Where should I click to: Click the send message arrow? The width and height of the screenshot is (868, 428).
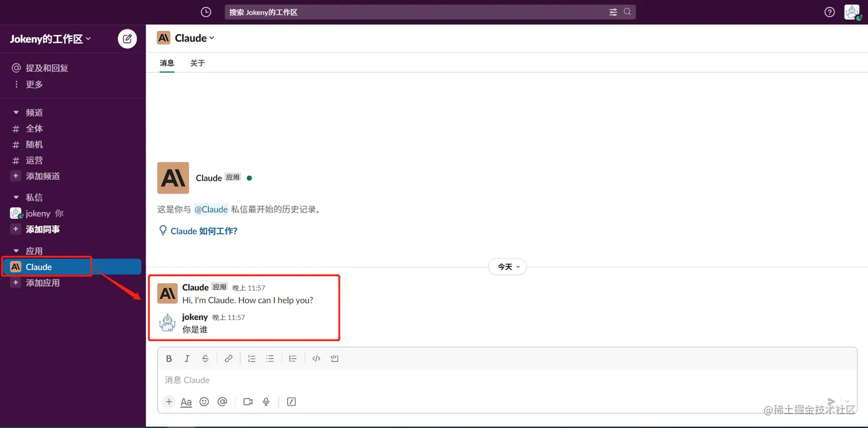point(831,402)
